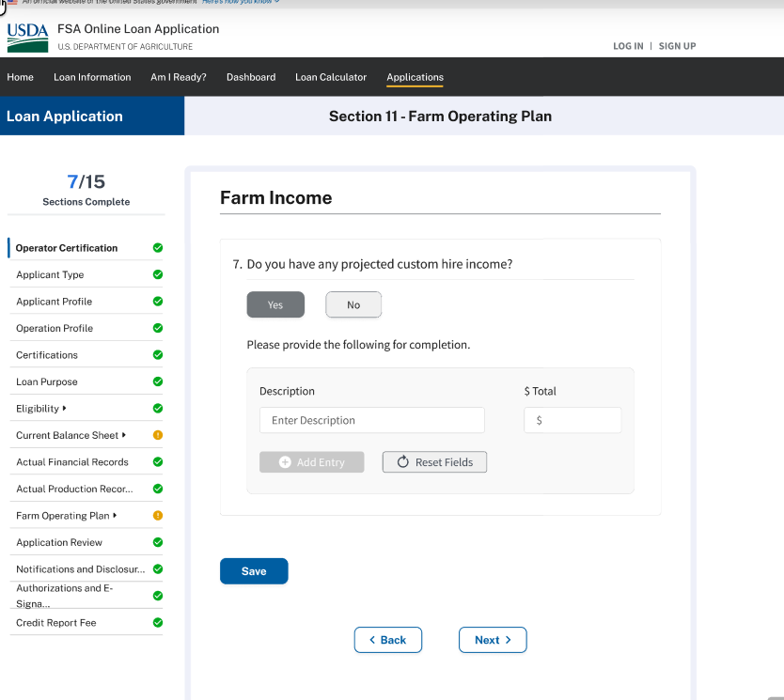Click green checkmark beside Applicant Profile
The image size is (784, 700).
coord(158,302)
